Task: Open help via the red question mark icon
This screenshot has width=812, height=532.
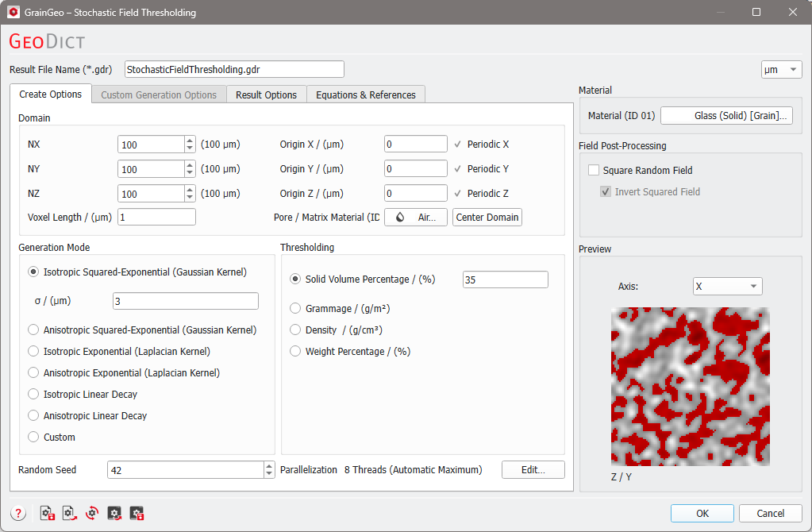Action: tap(18, 514)
